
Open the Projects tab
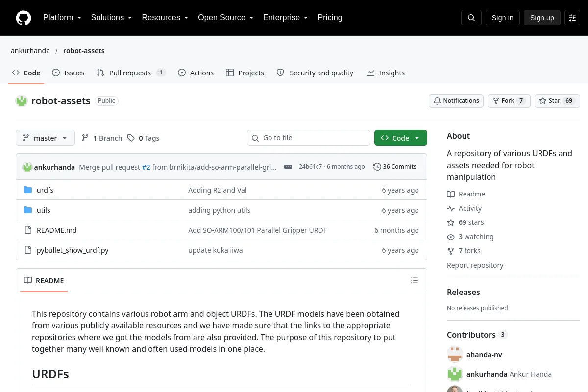tap(245, 73)
